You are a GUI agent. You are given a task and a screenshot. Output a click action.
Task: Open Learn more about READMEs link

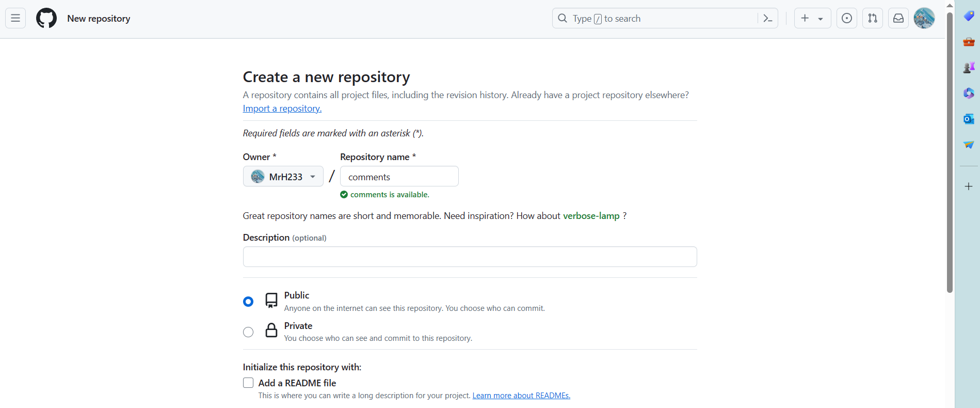(521, 396)
